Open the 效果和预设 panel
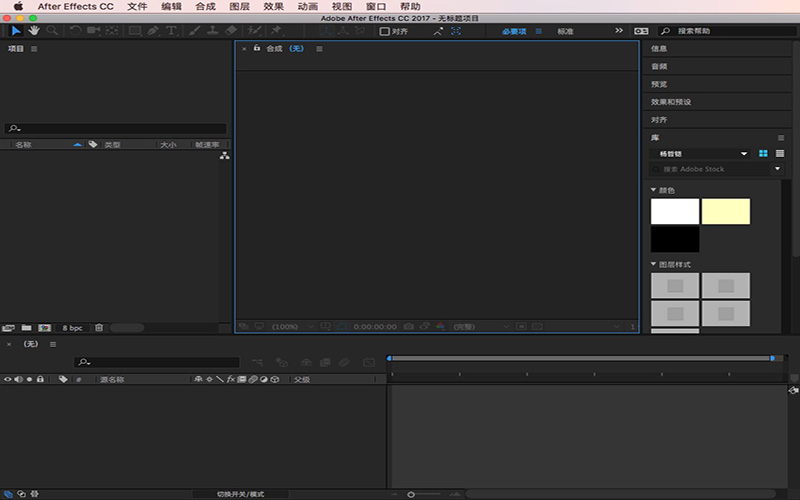This screenshot has width=800, height=500. point(671,102)
